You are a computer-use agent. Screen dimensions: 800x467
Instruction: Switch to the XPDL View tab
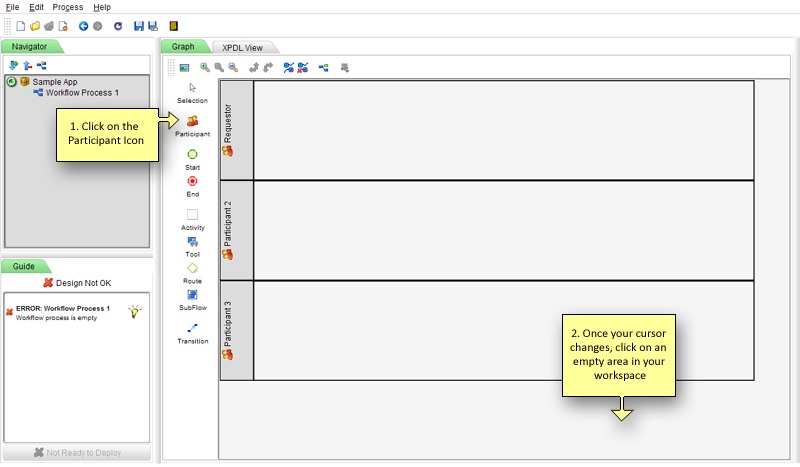[x=243, y=46]
